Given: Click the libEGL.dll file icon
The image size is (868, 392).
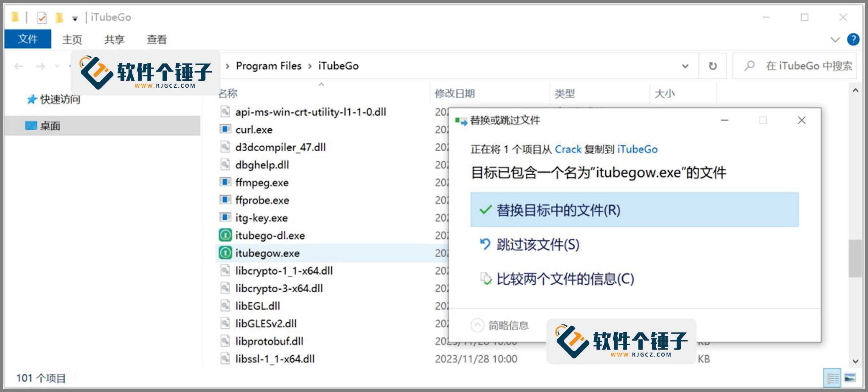Looking at the screenshot, I should tap(225, 306).
